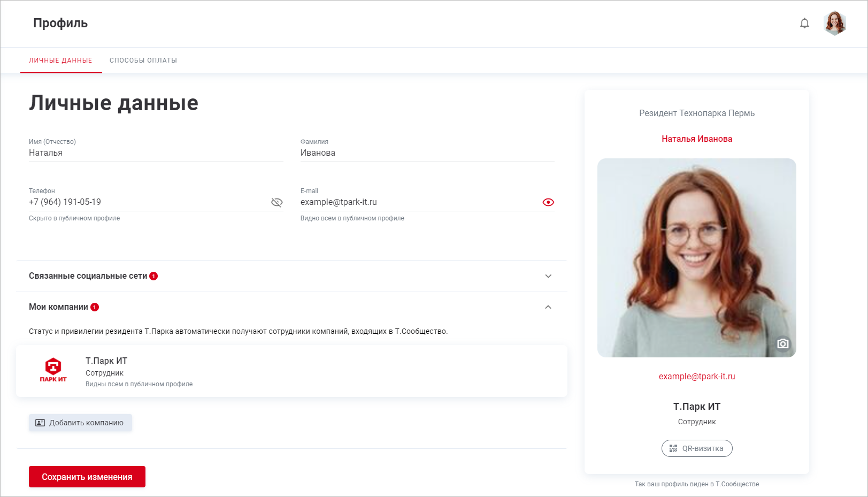Click the first name input field
This screenshot has width=868, height=497.
[155, 153]
